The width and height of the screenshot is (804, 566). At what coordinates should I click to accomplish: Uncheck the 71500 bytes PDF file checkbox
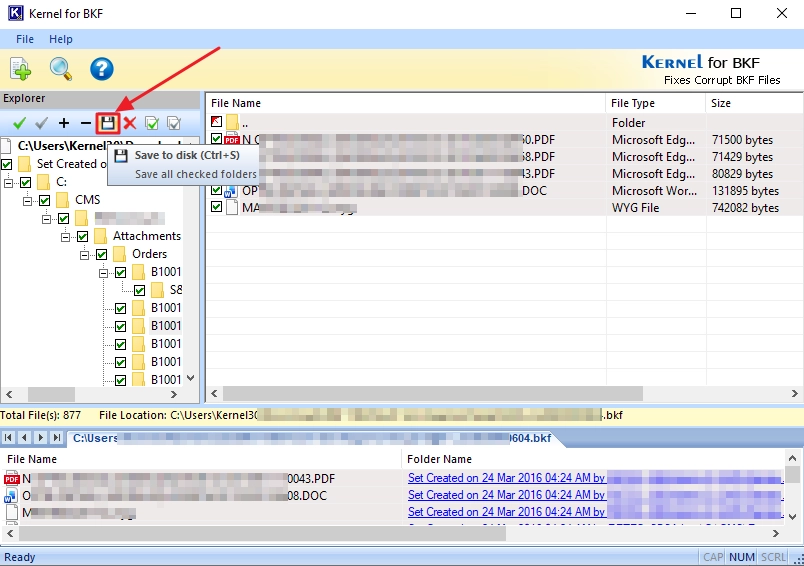coord(216,138)
